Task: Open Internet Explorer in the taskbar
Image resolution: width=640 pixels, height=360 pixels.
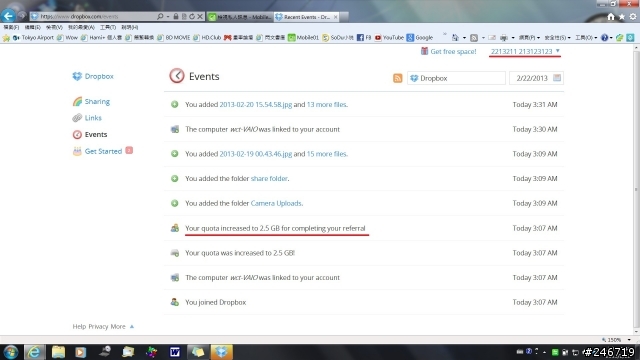Action: coord(34,352)
